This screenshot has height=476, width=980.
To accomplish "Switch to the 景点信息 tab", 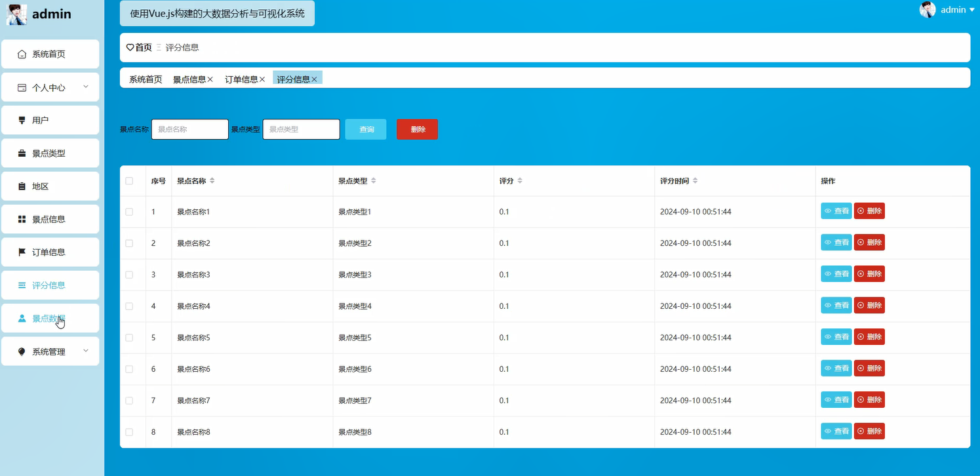I will click(189, 79).
